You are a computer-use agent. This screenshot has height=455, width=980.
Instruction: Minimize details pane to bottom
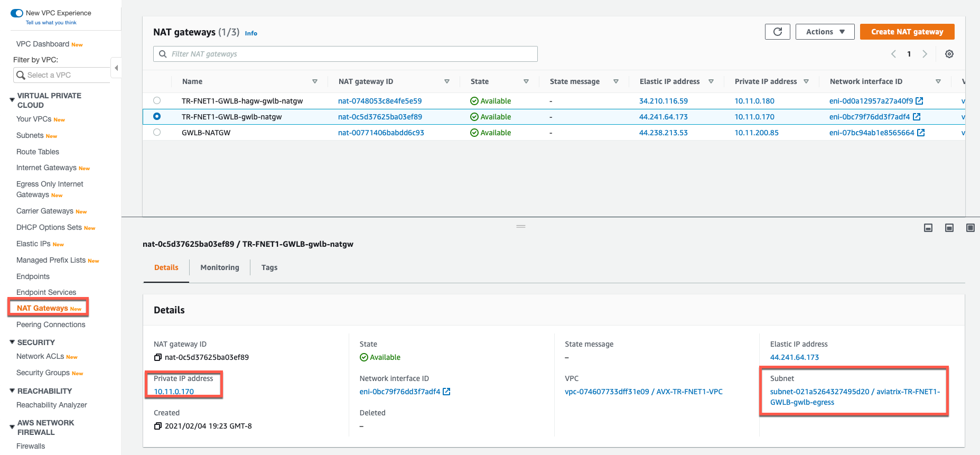point(928,228)
